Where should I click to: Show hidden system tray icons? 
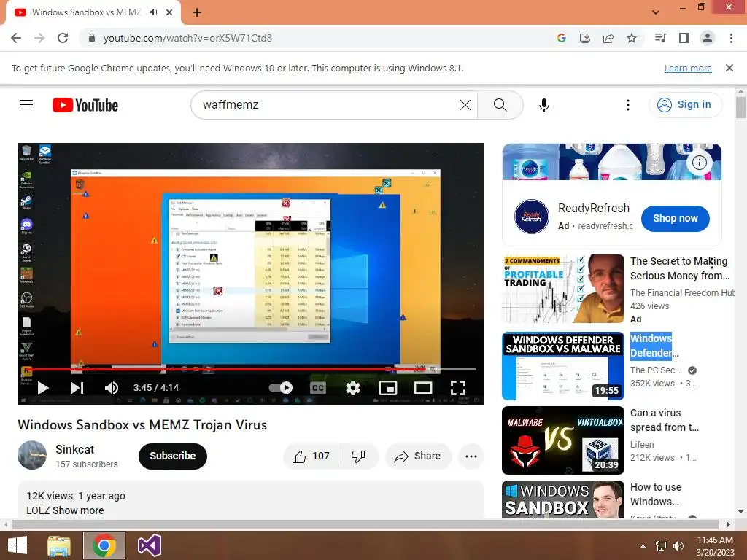[x=643, y=546]
